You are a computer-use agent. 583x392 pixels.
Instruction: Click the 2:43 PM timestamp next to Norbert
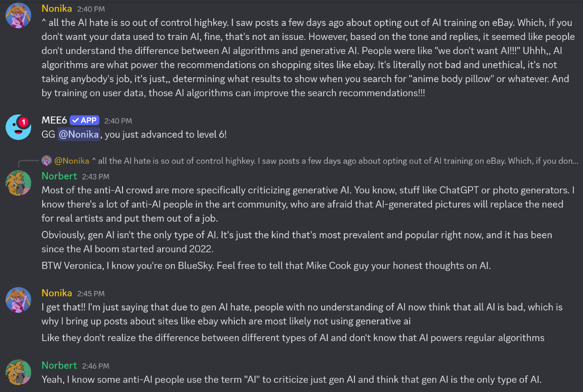point(96,177)
